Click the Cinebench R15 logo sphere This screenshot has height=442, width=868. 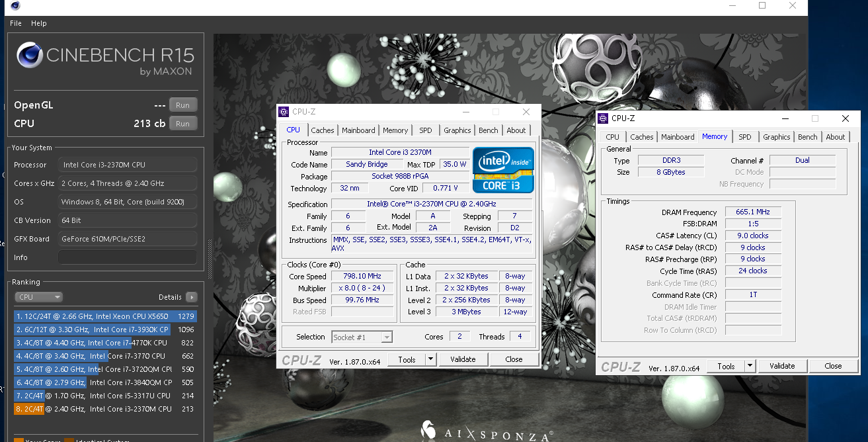click(x=29, y=56)
